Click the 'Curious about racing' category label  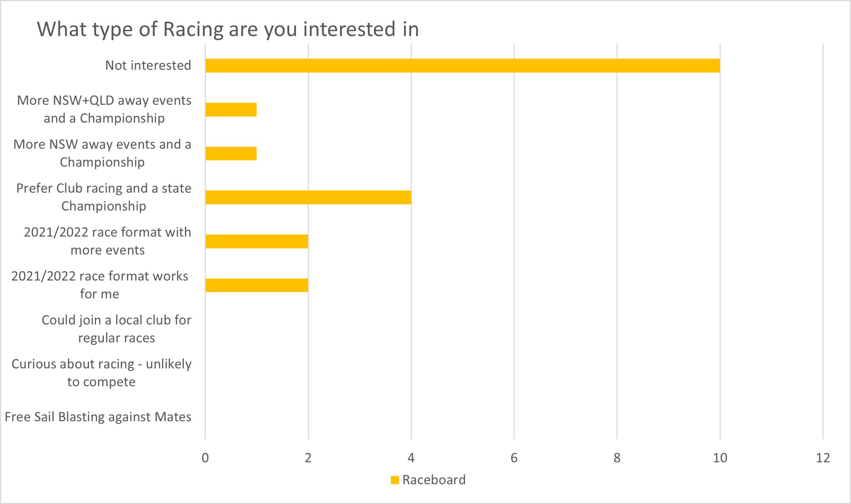coord(102,373)
